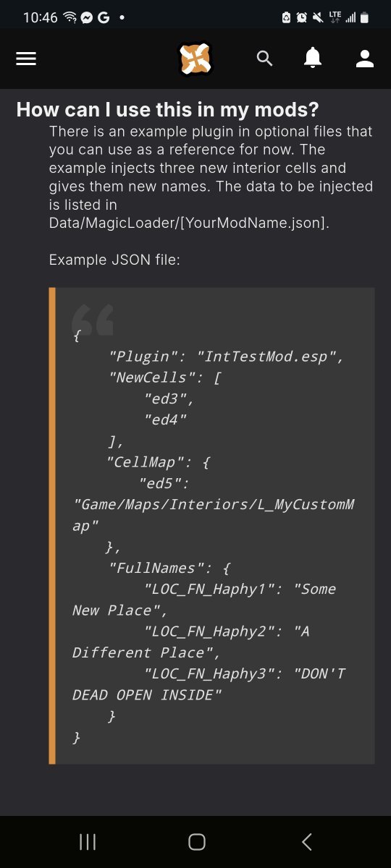Tap the "How can I use this in my mods?" heading

[x=167, y=110]
